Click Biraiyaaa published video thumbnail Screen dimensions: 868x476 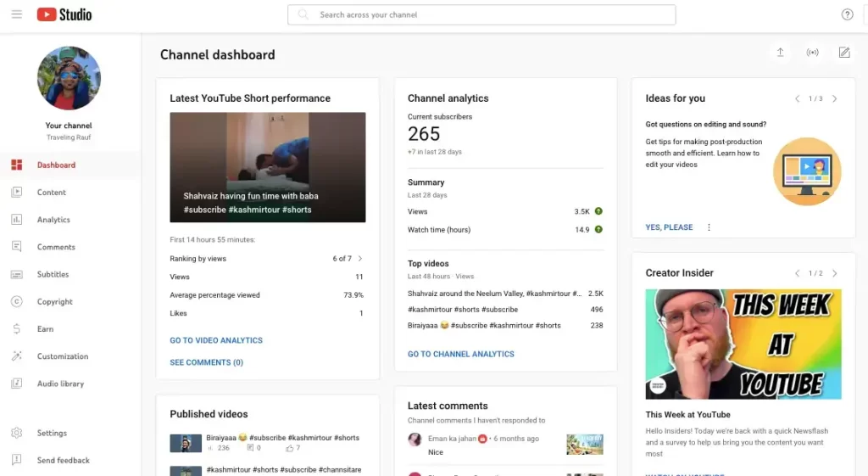[x=186, y=443]
